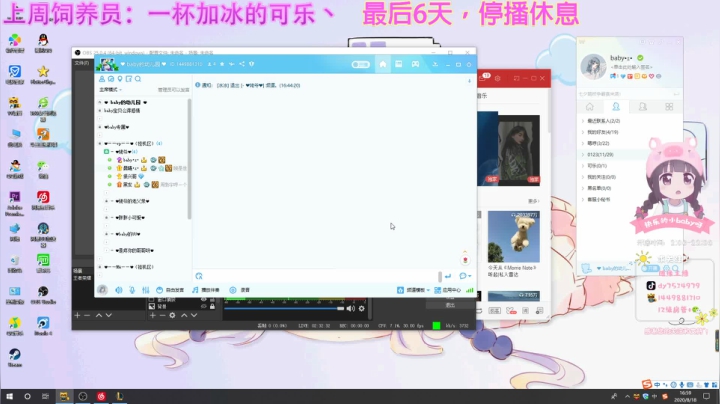The image size is (720, 404).
Task: Open the home tab icon in YY header
Action: (x=382, y=64)
